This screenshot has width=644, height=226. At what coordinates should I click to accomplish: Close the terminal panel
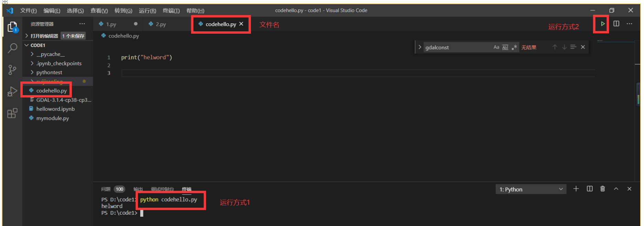point(629,189)
